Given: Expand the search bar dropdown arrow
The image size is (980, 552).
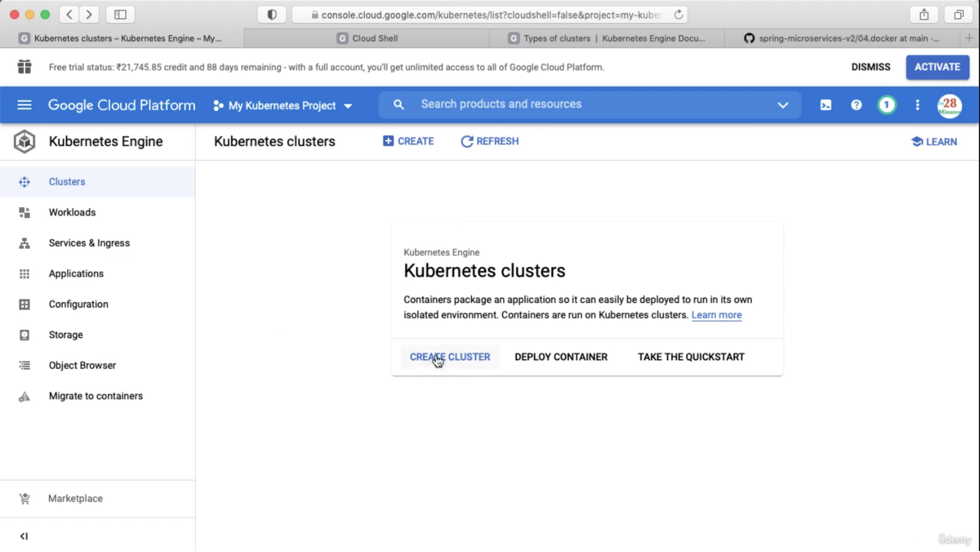Looking at the screenshot, I should point(783,105).
